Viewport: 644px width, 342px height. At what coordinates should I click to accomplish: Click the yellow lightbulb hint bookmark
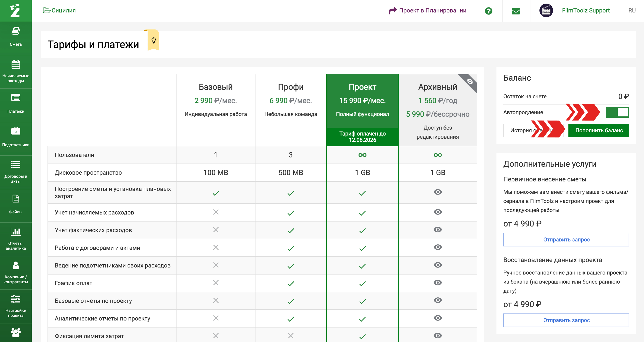[153, 40]
